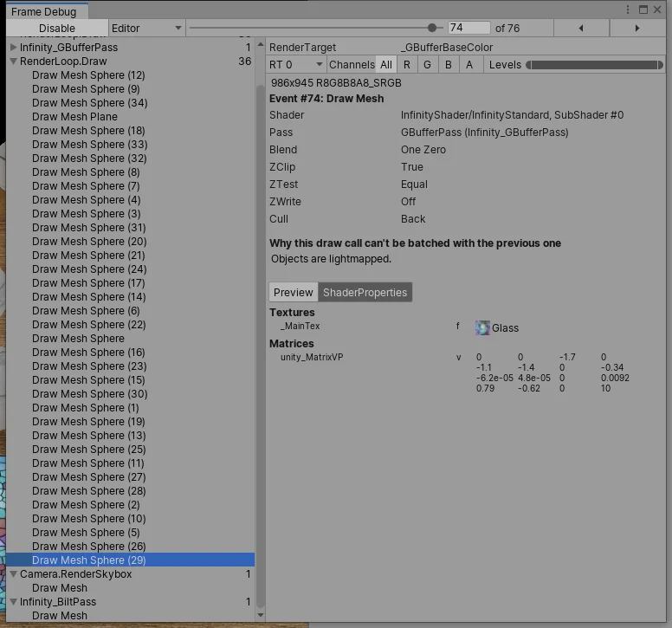Select Draw Mesh Sphere (18)
672x628 pixels.
click(x=131, y=131)
